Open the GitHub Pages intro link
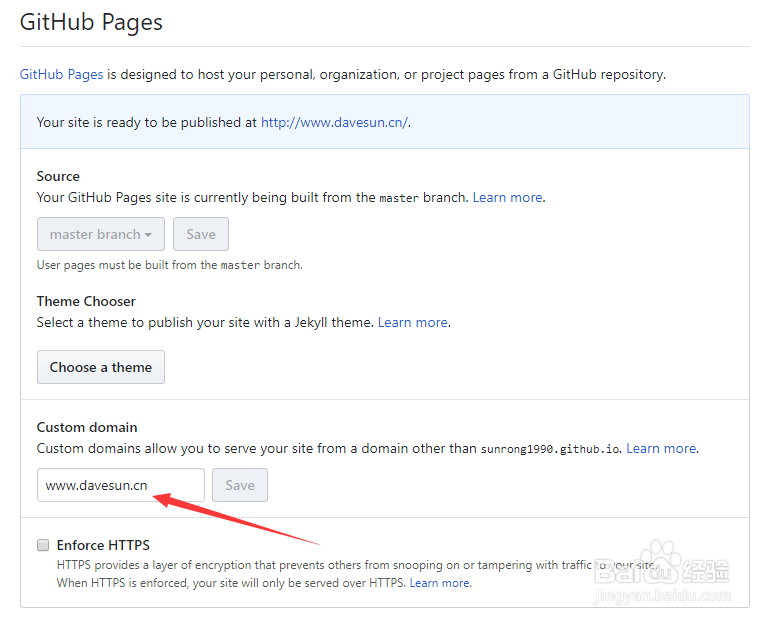 [61, 74]
